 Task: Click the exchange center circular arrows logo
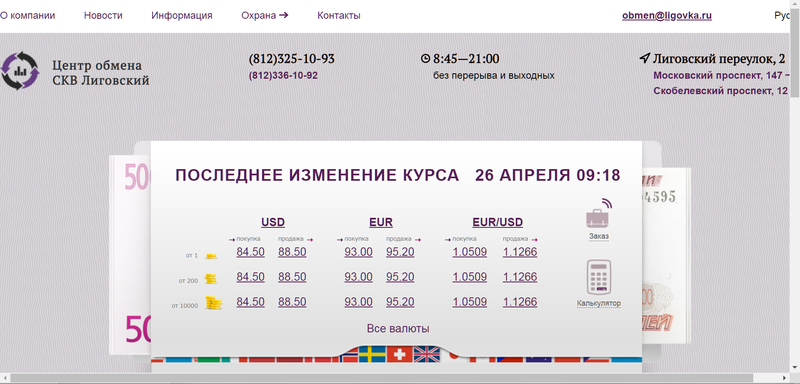(19, 71)
